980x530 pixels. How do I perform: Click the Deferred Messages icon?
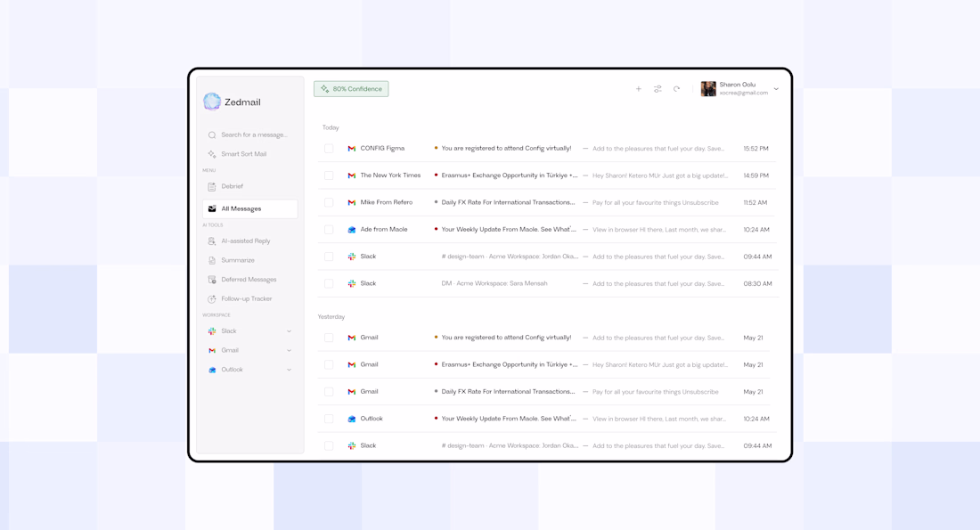pyautogui.click(x=212, y=280)
